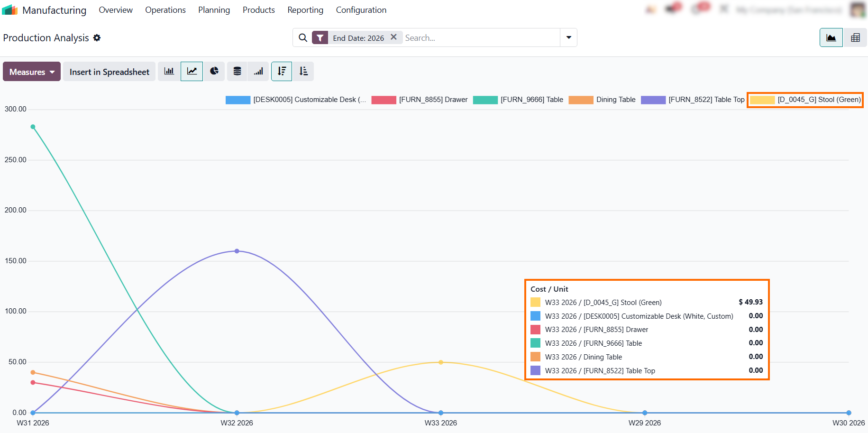Click into the Search input field
The image size is (868, 433).
[481, 38]
